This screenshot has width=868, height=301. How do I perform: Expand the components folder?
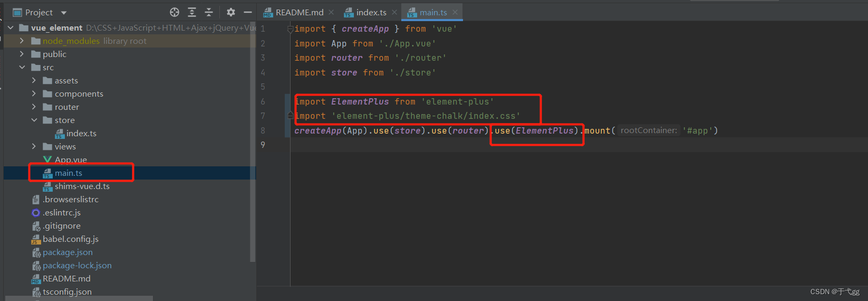(34, 93)
